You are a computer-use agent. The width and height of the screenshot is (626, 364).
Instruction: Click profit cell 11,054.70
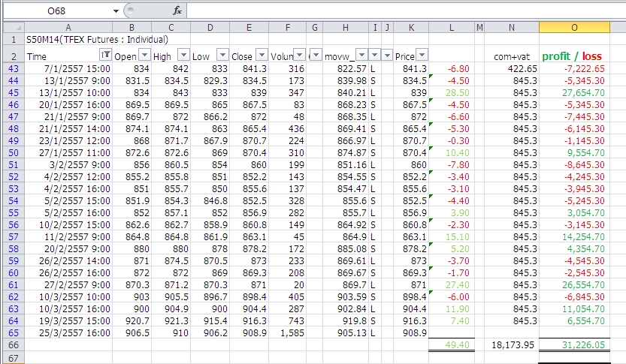point(574,309)
